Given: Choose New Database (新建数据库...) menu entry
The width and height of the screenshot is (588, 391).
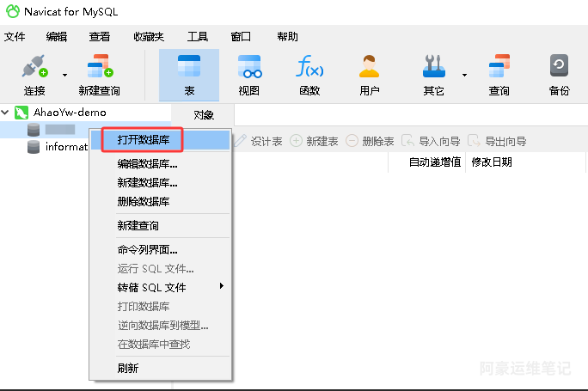Looking at the screenshot, I should [160, 182].
